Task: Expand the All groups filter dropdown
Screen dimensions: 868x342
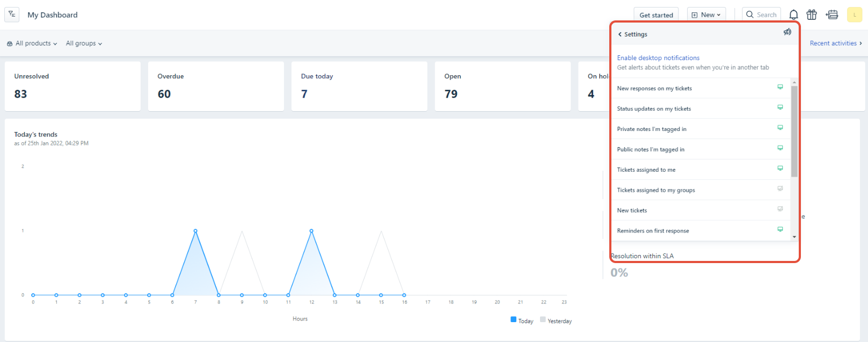Action: [84, 43]
